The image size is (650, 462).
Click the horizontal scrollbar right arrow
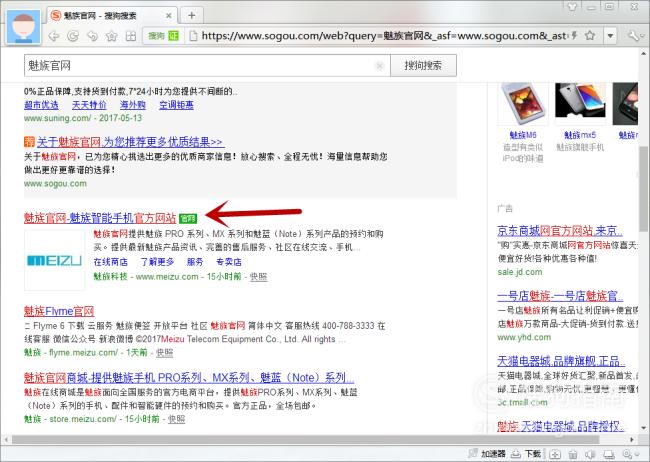[x=632, y=439]
